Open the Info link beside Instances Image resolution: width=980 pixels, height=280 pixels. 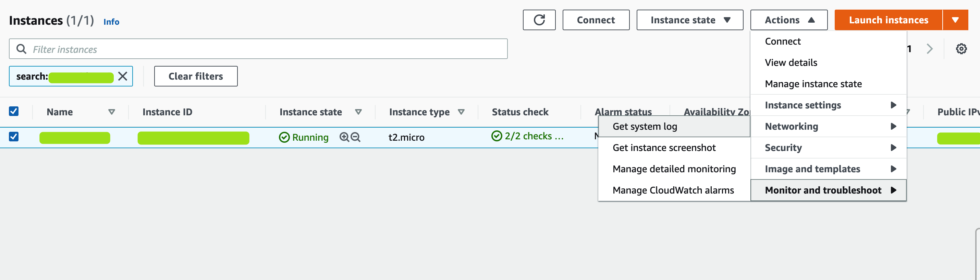pos(111,22)
